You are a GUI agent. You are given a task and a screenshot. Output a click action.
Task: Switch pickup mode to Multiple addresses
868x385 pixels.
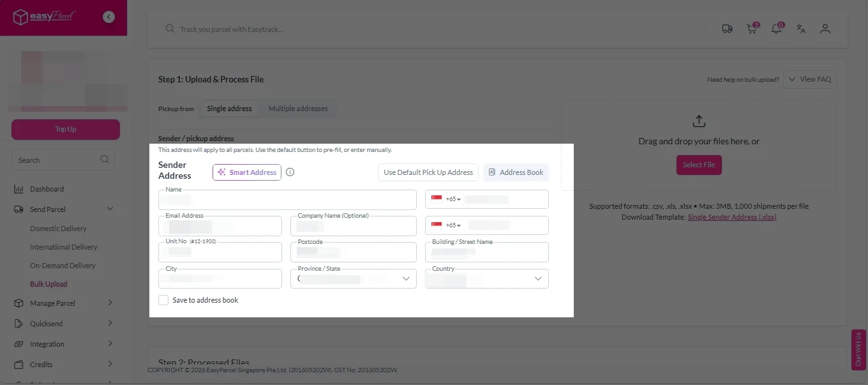pyautogui.click(x=298, y=109)
